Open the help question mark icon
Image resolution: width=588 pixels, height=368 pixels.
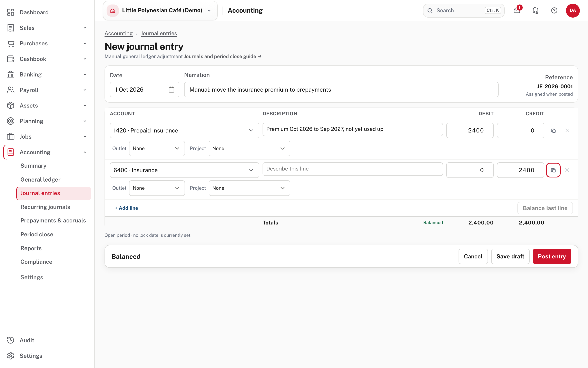pyautogui.click(x=554, y=10)
